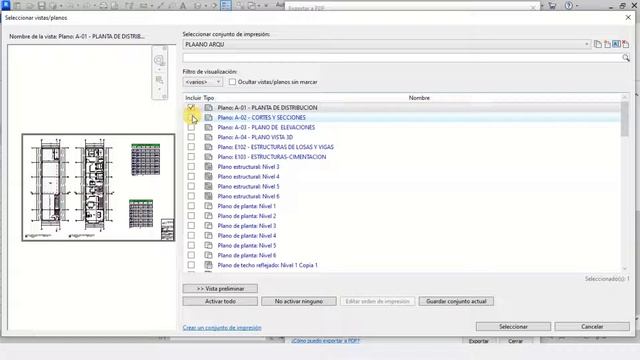This screenshot has width=640, height=360.
Task: Click the ceiling plan icon for Nivel 1 Copia 1
Action: (209, 265)
